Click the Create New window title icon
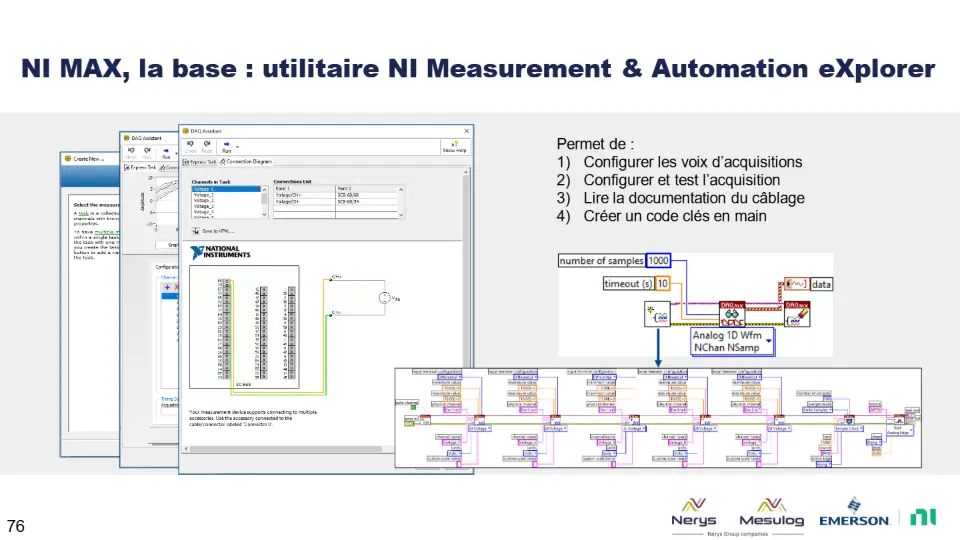 68,159
